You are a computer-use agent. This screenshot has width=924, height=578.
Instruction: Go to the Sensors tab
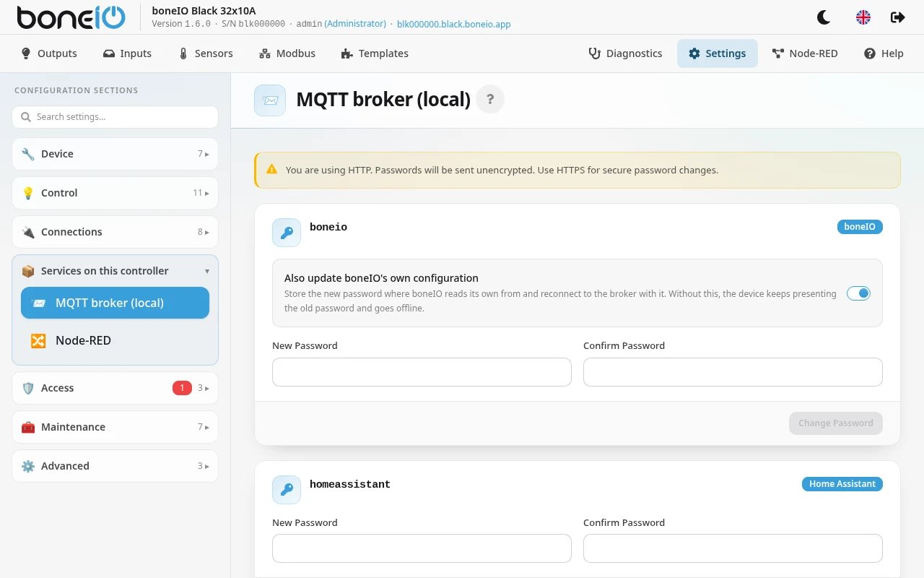206,53
